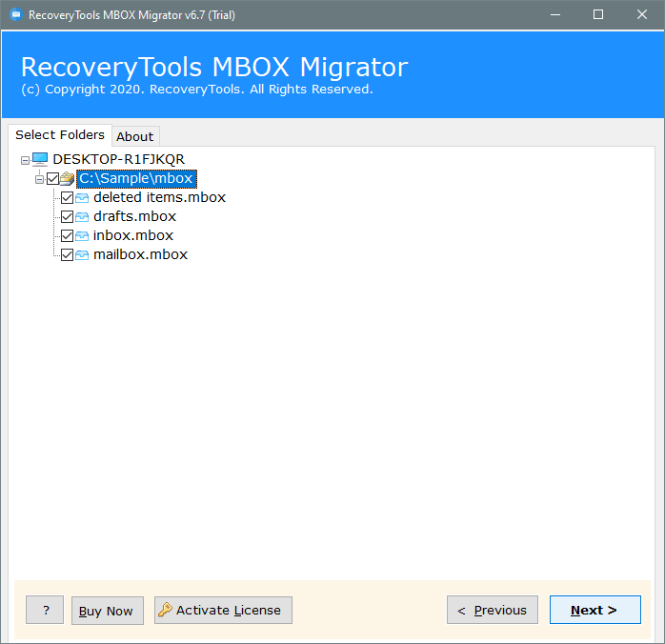Image resolution: width=665 pixels, height=644 pixels.
Task: Uncheck the deleted items.mbox checkbox
Action: click(x=67, y=197)
